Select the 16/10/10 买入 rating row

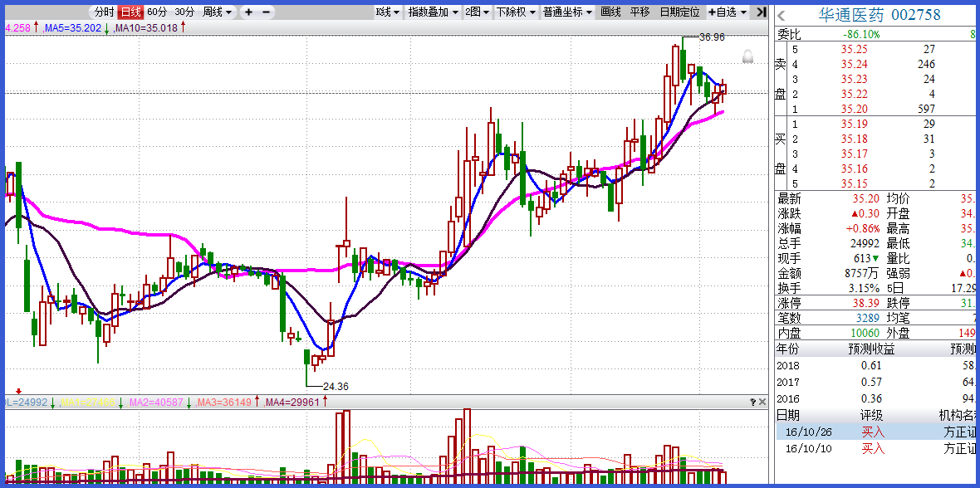876,449
